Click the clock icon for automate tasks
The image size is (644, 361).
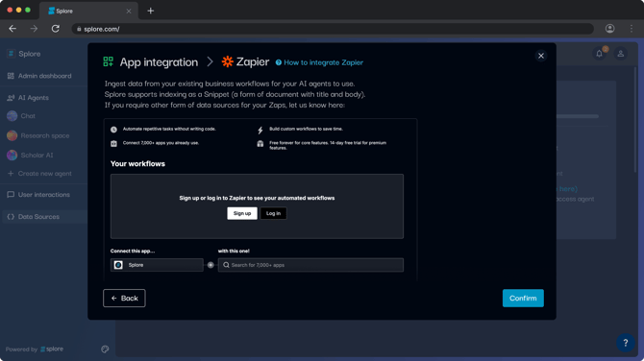(x=113, y=130)
